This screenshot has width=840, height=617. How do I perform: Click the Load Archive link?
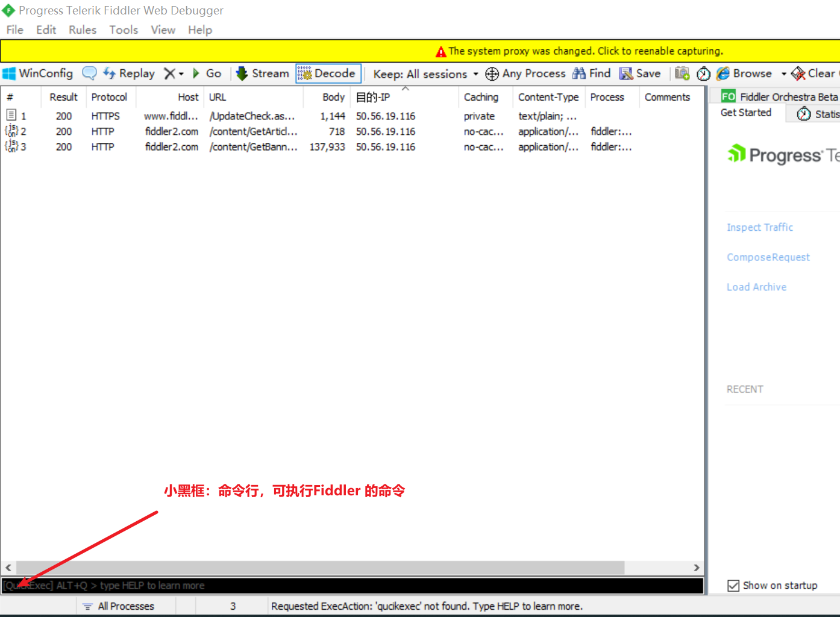tap(756, 287)
